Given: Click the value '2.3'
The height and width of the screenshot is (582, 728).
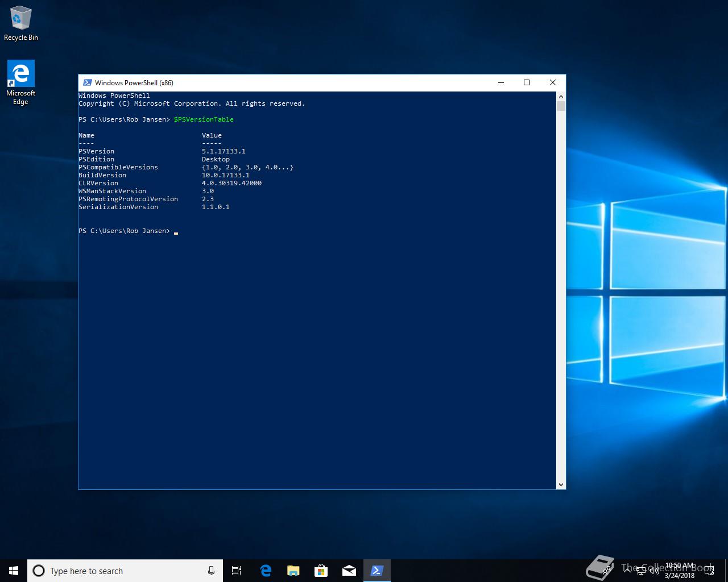Looking at the screenshot, I should 208,199.
